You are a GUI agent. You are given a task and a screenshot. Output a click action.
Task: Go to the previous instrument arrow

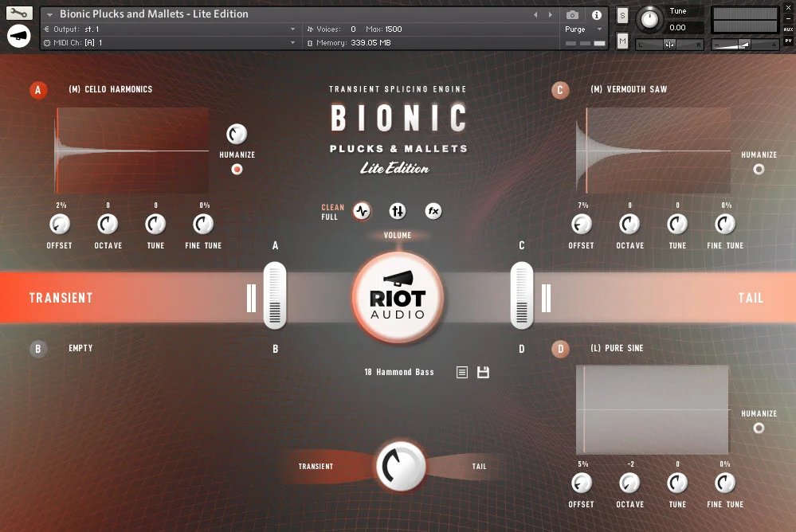pyautogui.click(x=535, y=15)
